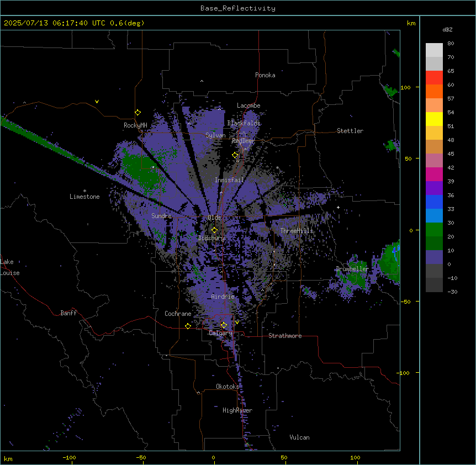Select the white plus marker east of ThreeHills
476x465 pixels.
click(x=338, y=207)
